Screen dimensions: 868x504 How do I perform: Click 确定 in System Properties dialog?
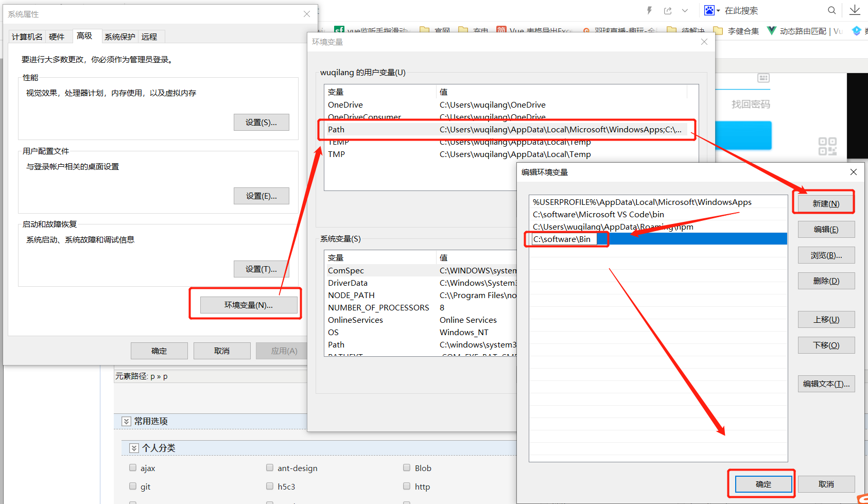(159, 351)
